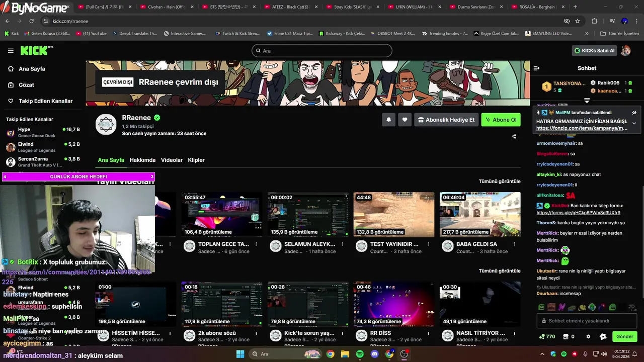Open the RR DİSS clip thumbnail
The image size is (644, 362).
pyautogui.click(x=394, y=304)
